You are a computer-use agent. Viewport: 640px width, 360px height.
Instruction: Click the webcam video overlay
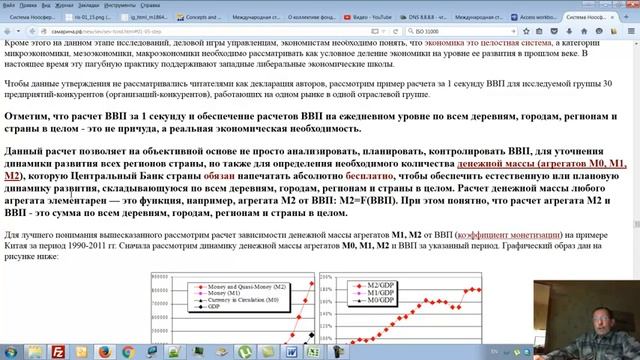pyautogui.click(x=587, y=320)
